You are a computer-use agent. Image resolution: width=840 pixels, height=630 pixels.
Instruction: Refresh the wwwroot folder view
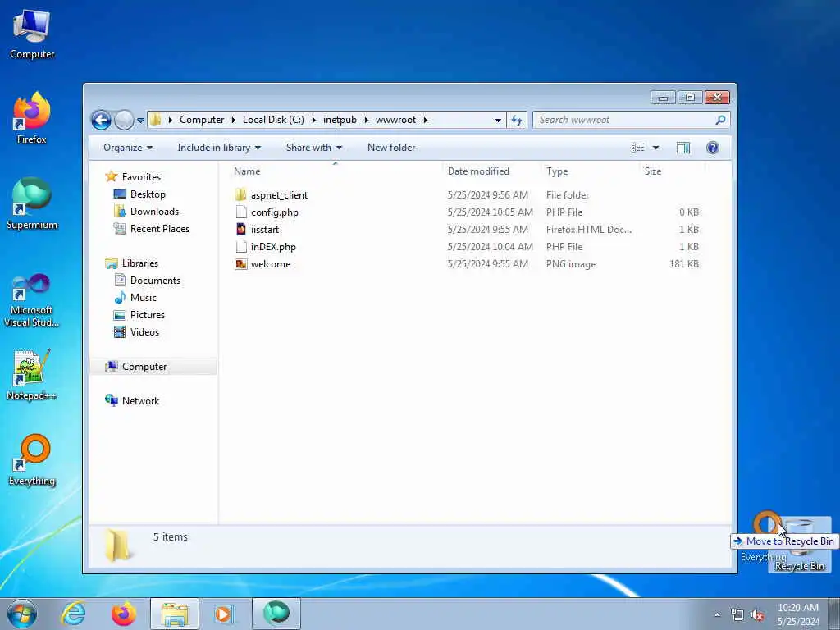coord(517,120)
